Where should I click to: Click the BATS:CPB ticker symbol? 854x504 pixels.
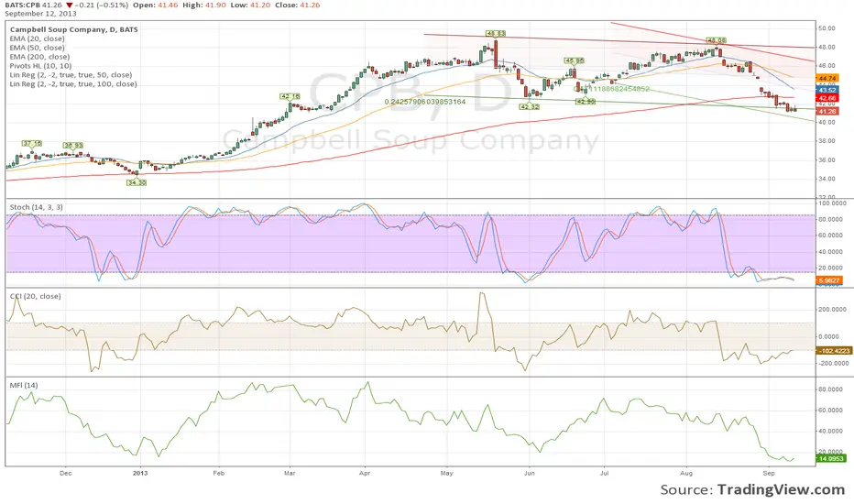(x=22, y=5)
